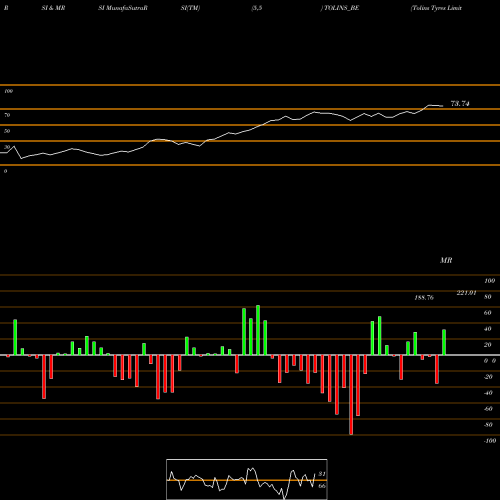Click the 'MR' panel title
This screenshot has height=500, width=500.
click(446, 260)
